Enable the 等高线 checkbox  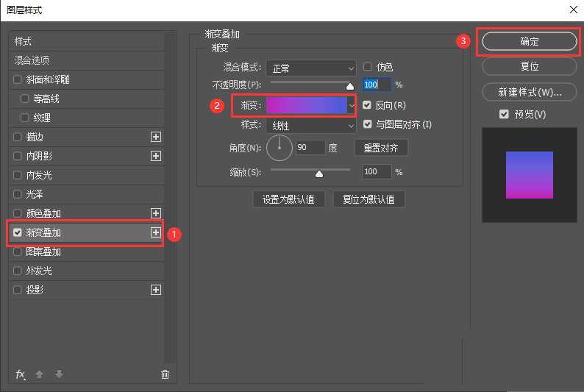point(24,99)
